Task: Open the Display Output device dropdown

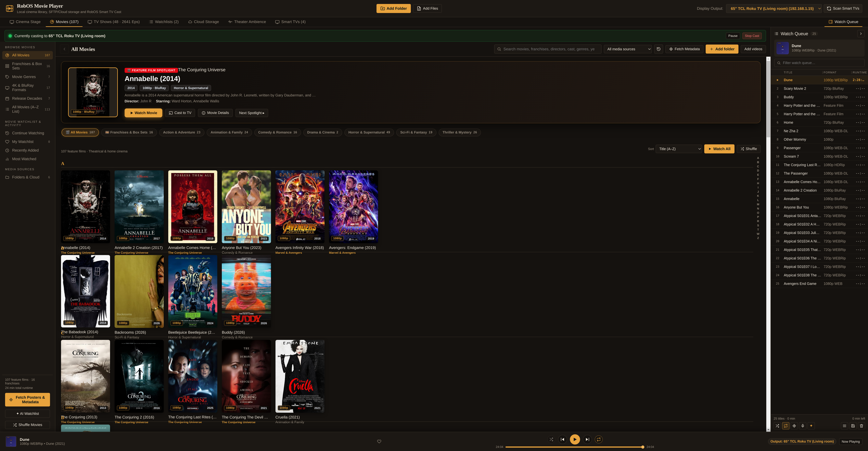Action: 774,8
